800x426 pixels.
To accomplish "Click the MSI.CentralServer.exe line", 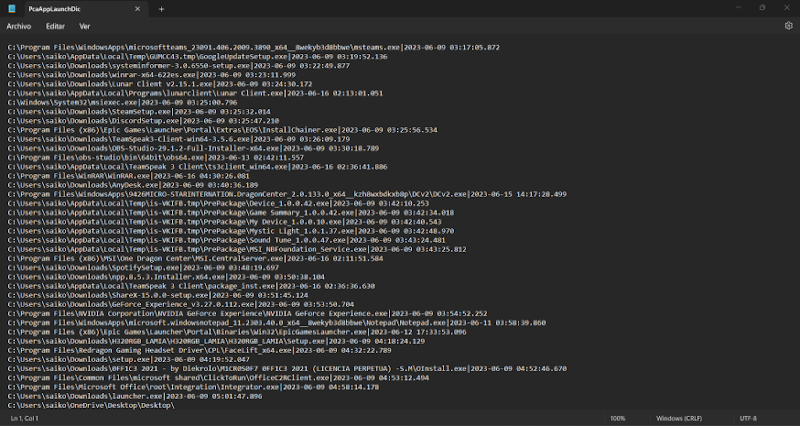I will pos(195,259).
